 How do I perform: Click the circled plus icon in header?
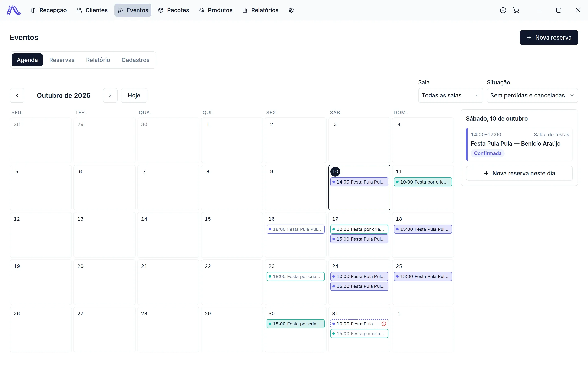(x=503, y=10)
